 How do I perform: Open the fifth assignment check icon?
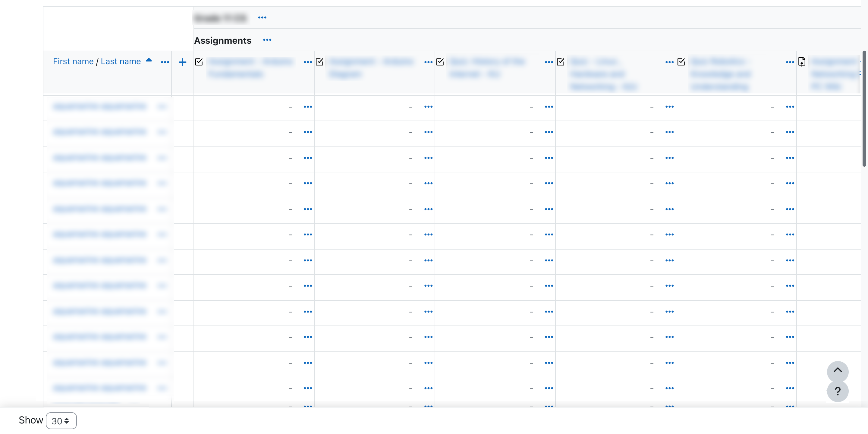(x=681, y=62)
